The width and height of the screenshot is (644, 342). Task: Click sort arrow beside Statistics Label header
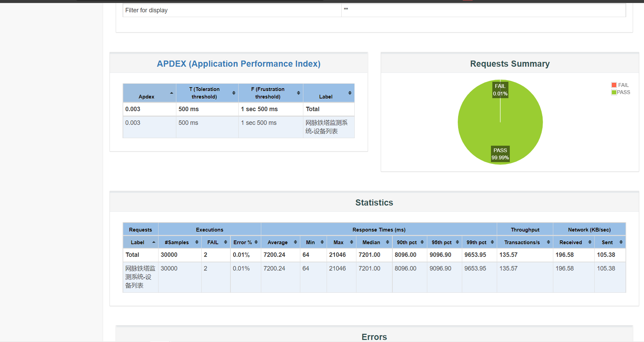click(x=154, y=242)
